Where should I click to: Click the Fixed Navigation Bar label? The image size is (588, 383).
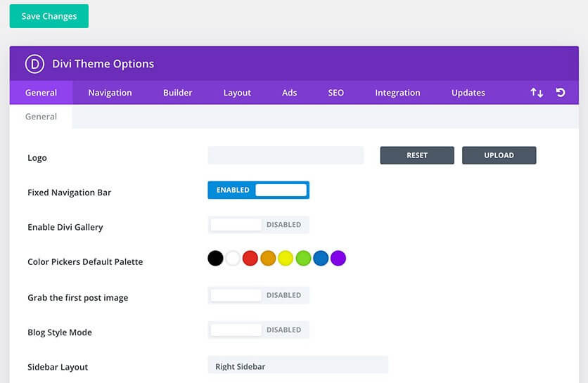pyautogui.click(x=70, y=193)
